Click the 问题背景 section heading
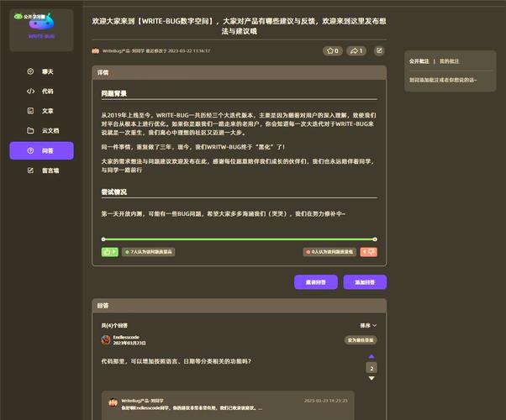 click(x=114, y=93)
